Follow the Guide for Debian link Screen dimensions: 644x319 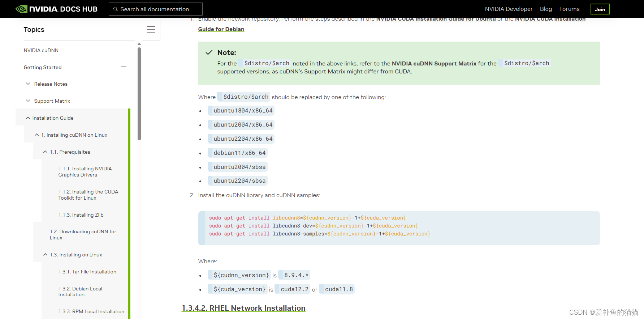coord(221,29)
